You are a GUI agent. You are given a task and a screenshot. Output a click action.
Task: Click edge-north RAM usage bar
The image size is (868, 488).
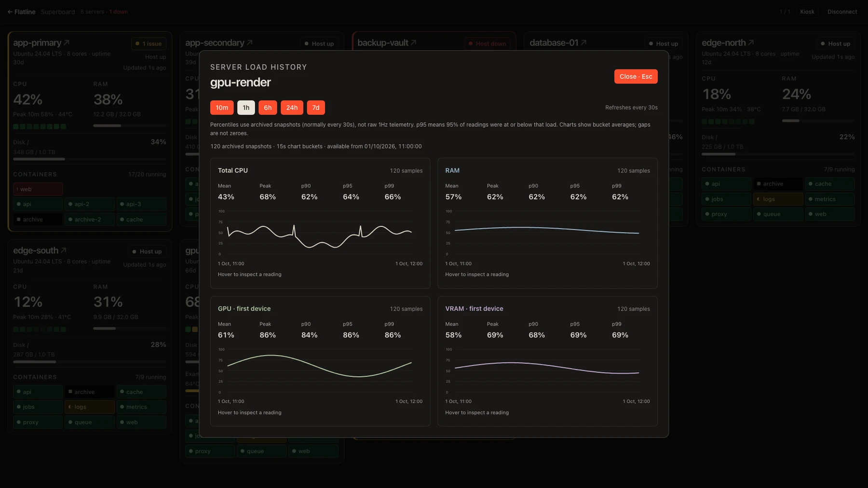tap(818, 120)
